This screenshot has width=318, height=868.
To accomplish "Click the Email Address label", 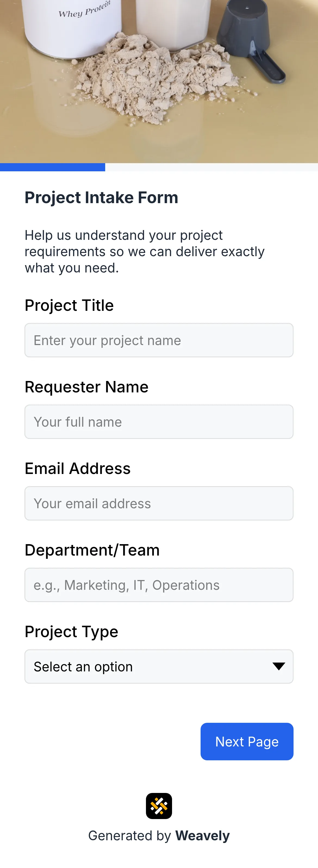I will tap(77, 468).
